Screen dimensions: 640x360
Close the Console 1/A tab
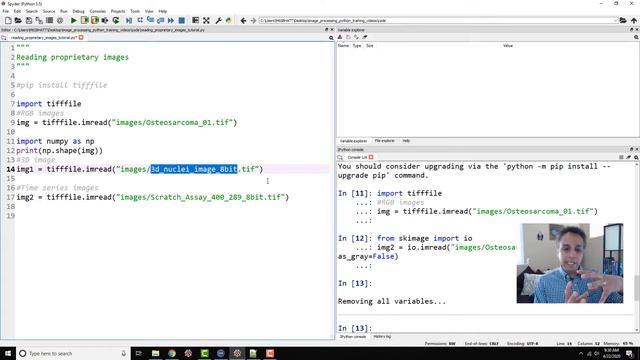pos(371,157)
